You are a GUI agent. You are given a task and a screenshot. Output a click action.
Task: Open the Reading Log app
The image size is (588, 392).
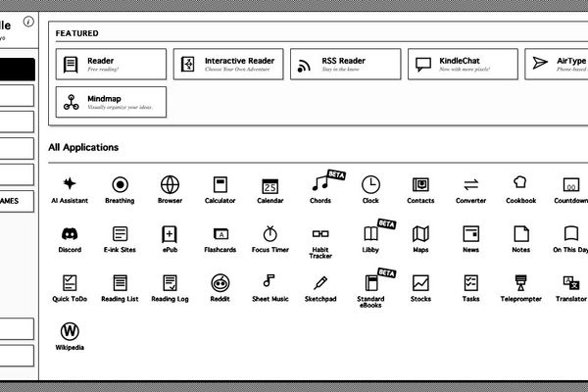pos(170,288)
